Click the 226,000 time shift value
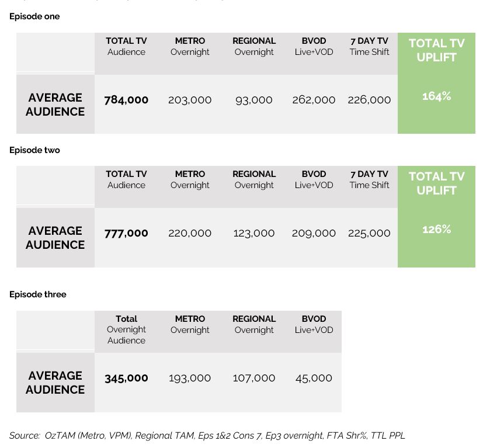 [369, 100]
